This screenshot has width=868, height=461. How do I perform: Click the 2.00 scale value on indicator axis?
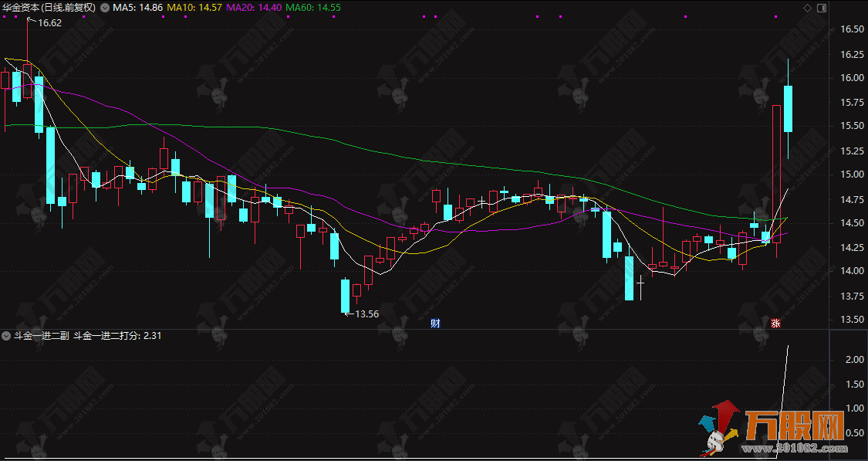point(853,360)
